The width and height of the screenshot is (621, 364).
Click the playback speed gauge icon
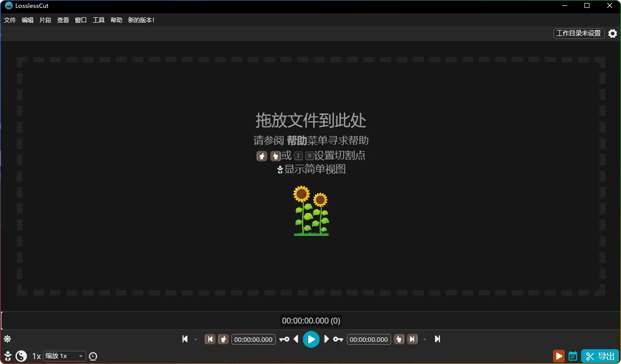93,356
